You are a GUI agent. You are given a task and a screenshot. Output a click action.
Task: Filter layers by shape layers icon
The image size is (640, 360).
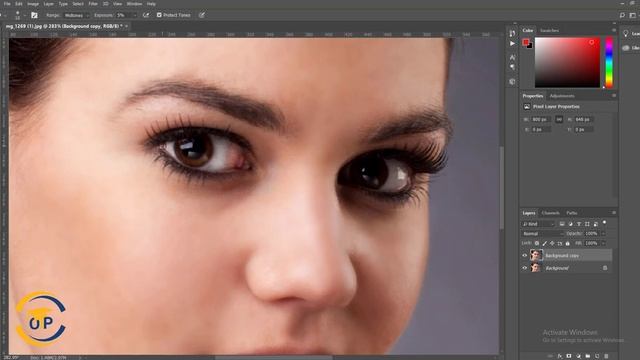tap(587, 224)
